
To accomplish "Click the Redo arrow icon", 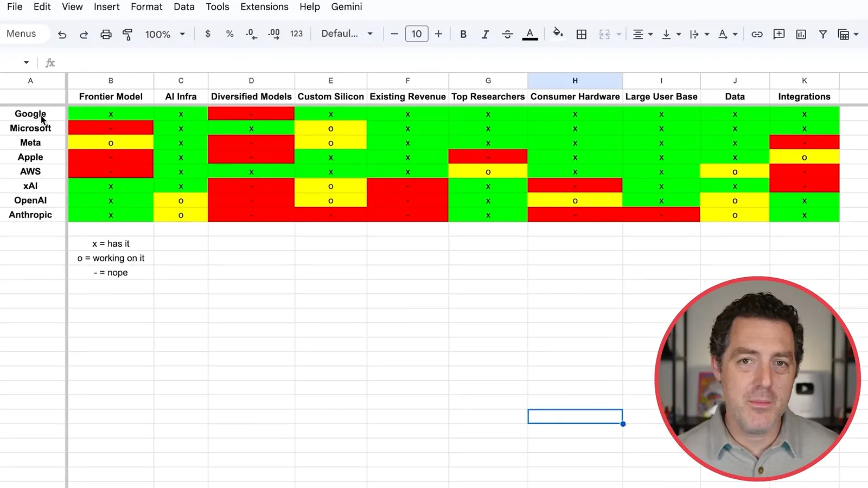I will [x=84, y=34].
